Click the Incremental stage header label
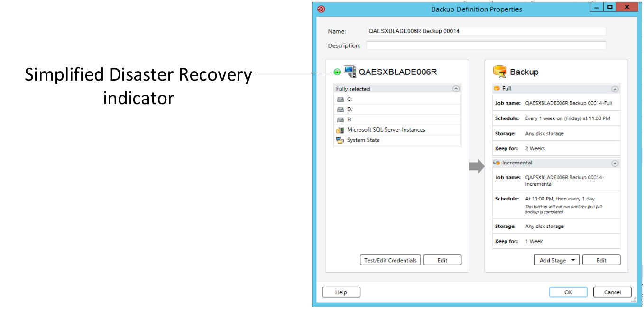This screenshot has width=644, height=309. coord(517,163)
